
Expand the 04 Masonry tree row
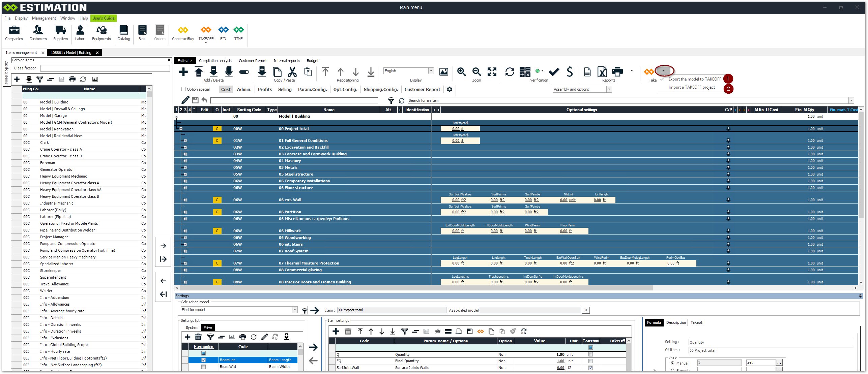(185, 161)
